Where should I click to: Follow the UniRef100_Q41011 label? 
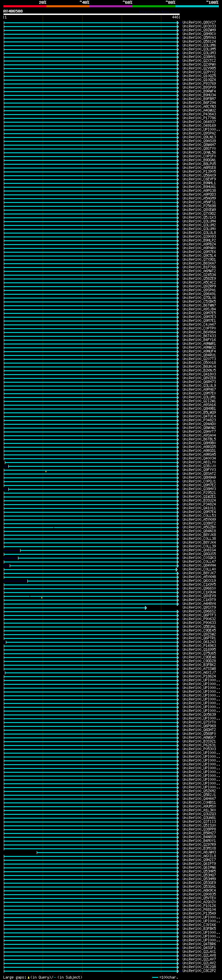(199, 508)
